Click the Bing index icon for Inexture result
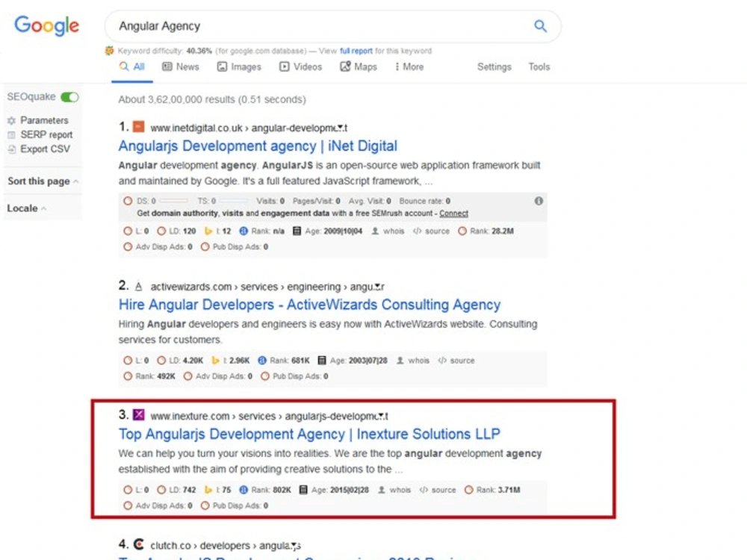The height and width of the screenshot is (560, 747). pyautogui.click(x=208, y=490)
